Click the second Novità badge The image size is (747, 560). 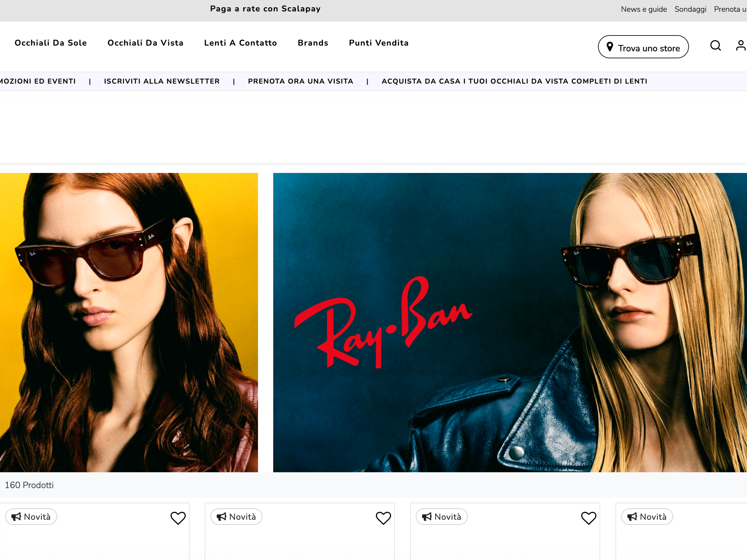click(x=236, y=517)
